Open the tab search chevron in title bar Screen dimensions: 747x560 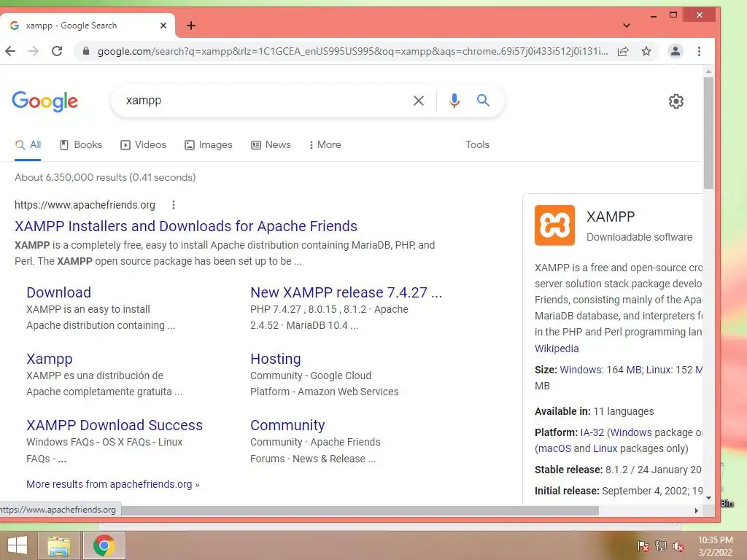tap(627, 26)
